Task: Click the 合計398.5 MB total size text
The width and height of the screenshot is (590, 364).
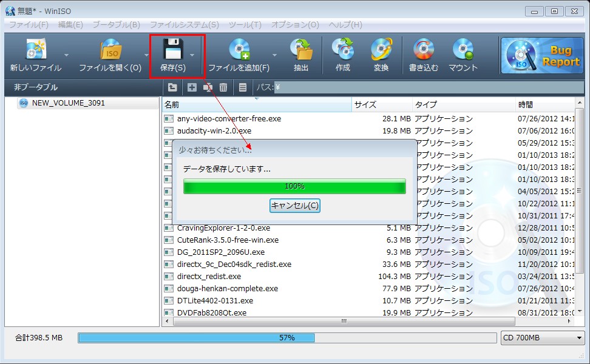Action: tap(39, 338)
